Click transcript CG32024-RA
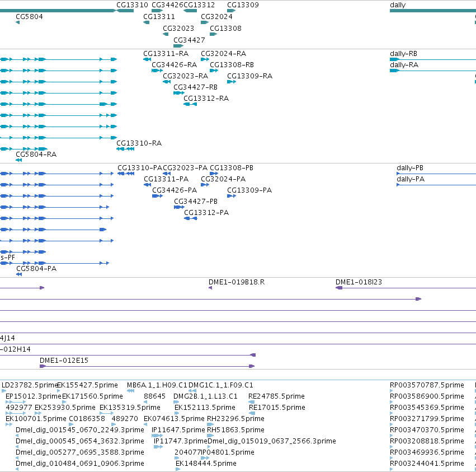Image resolution: width=476 pixels, height=472 pixels. (223, 54)
